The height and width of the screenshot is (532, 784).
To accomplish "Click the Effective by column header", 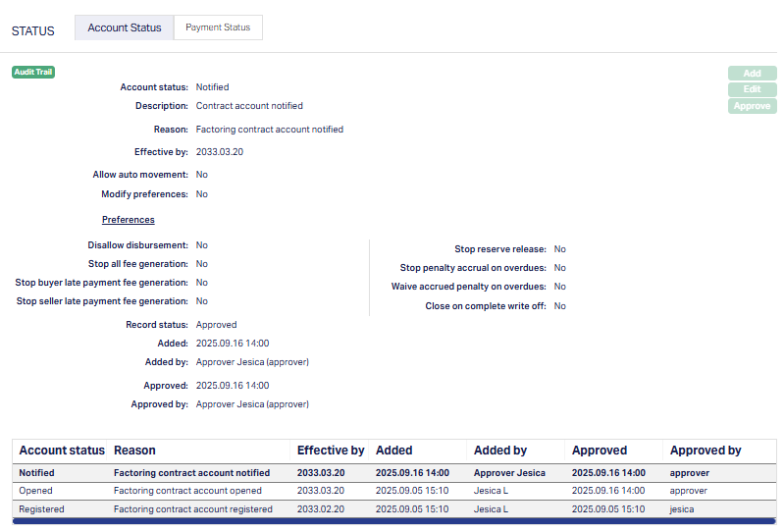I will [x=331, y=451].
